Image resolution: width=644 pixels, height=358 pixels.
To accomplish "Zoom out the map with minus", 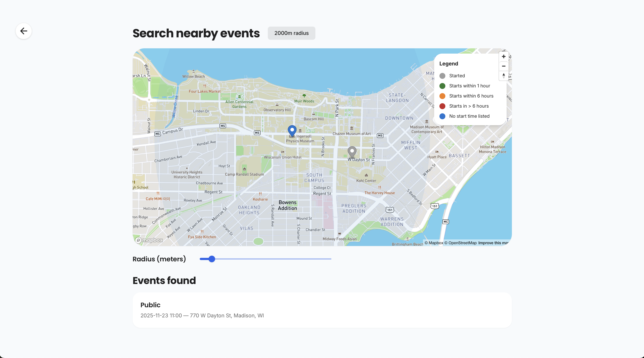I will click(504, 66).
